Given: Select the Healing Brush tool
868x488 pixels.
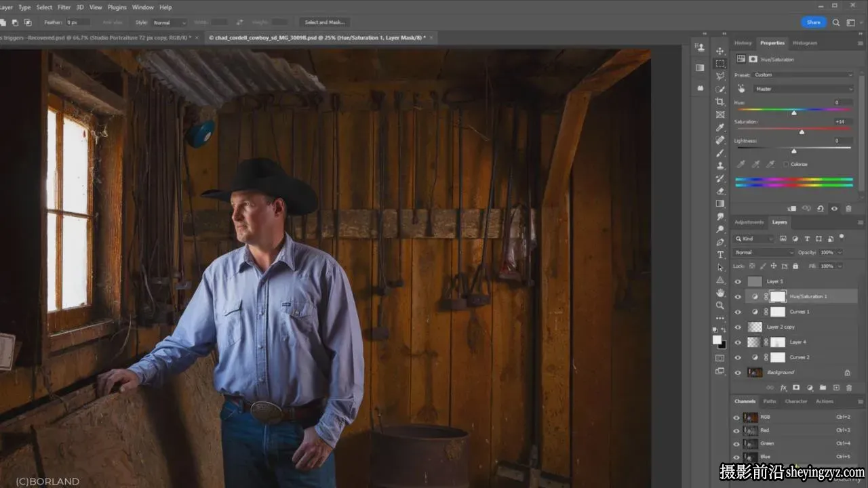Looking at the screenshot, I should point(720,140).
